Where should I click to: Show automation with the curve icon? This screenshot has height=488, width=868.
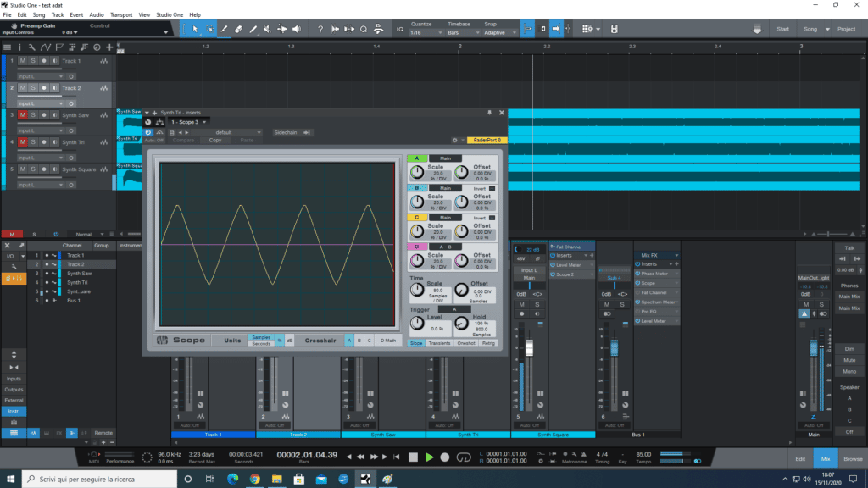tap(46, 47)
